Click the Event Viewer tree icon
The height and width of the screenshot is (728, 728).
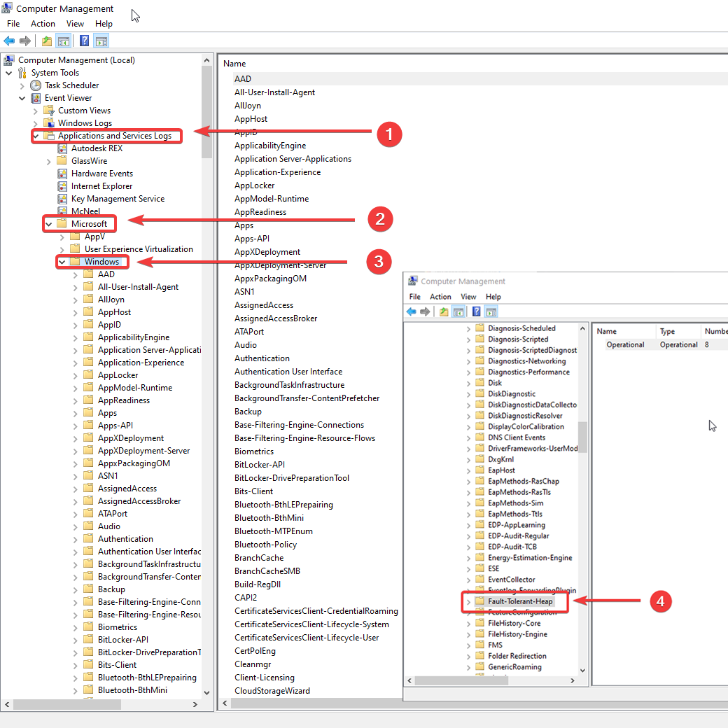coord(36,98)
